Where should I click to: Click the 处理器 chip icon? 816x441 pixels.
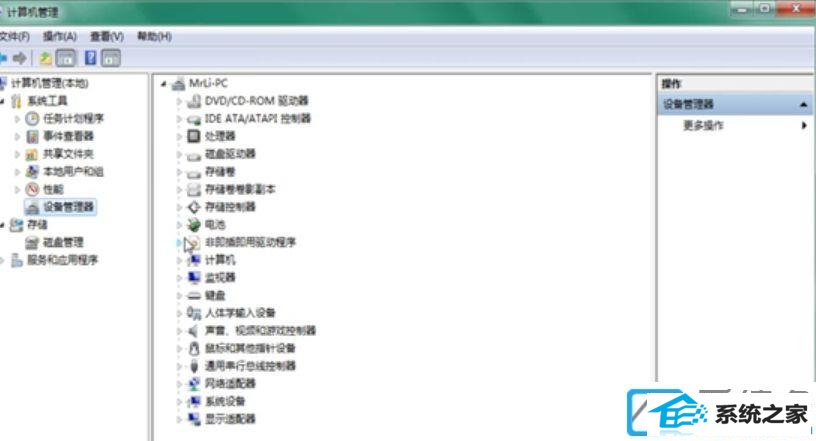194,136
